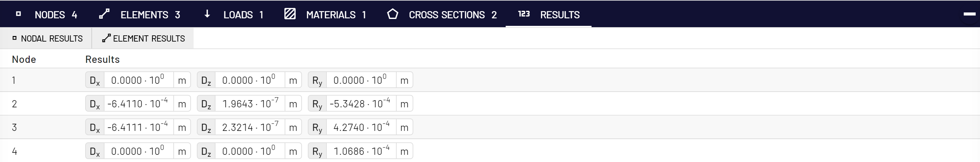The image size is (980, 162).
Task: Open the Nodes 4 tab
Action: point(47,14)
